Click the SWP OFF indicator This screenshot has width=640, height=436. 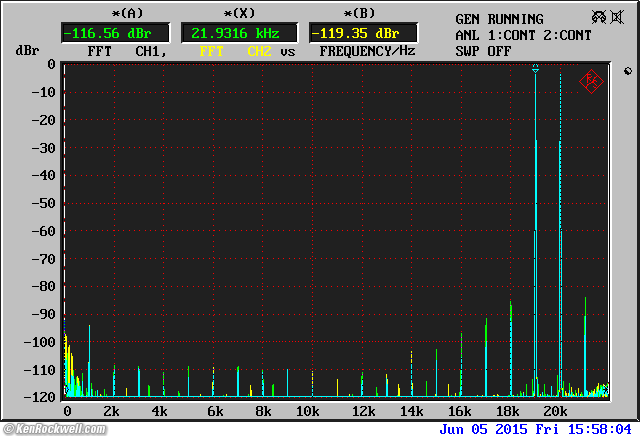pyautogui.click(x=483, y=50)
